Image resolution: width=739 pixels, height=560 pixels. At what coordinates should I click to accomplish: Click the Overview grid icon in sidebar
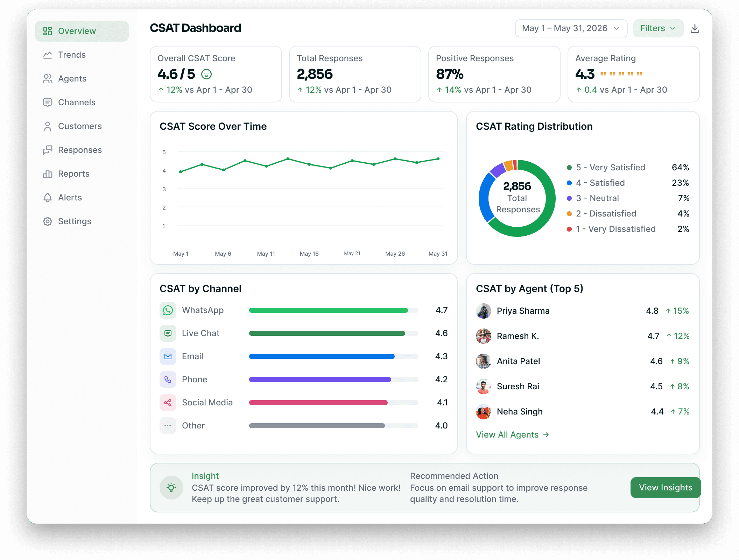tap(48, 31)
